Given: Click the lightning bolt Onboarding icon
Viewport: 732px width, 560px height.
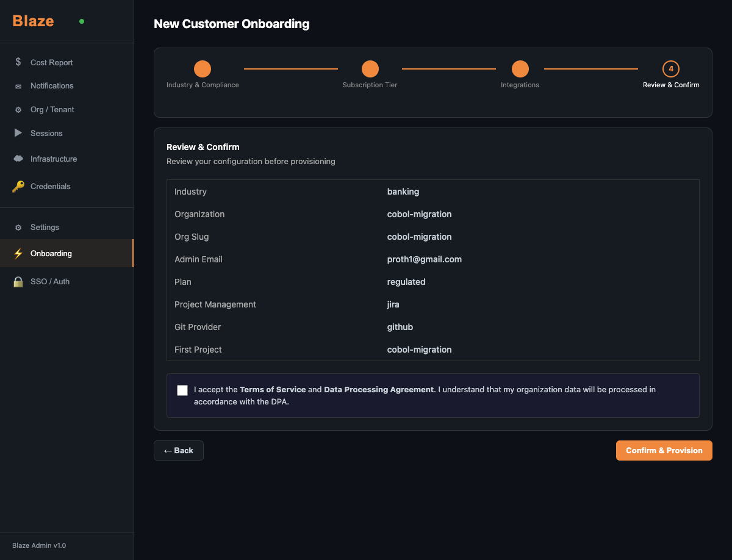Looking at the screenshot, I should (x=18, y=254).
